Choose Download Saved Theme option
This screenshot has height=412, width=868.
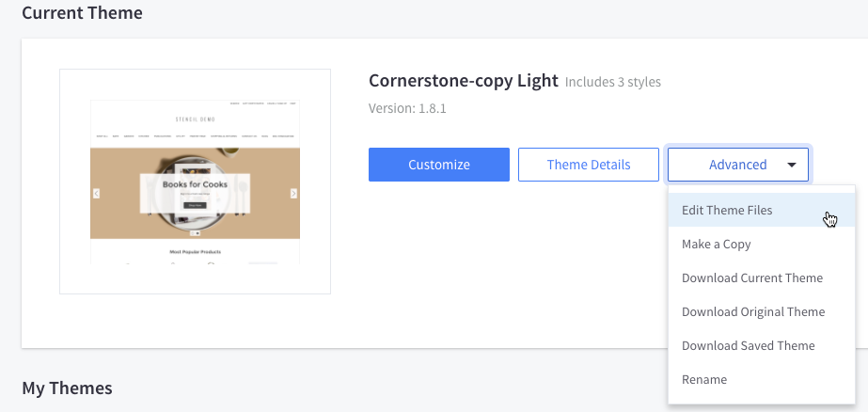(748, 345)
